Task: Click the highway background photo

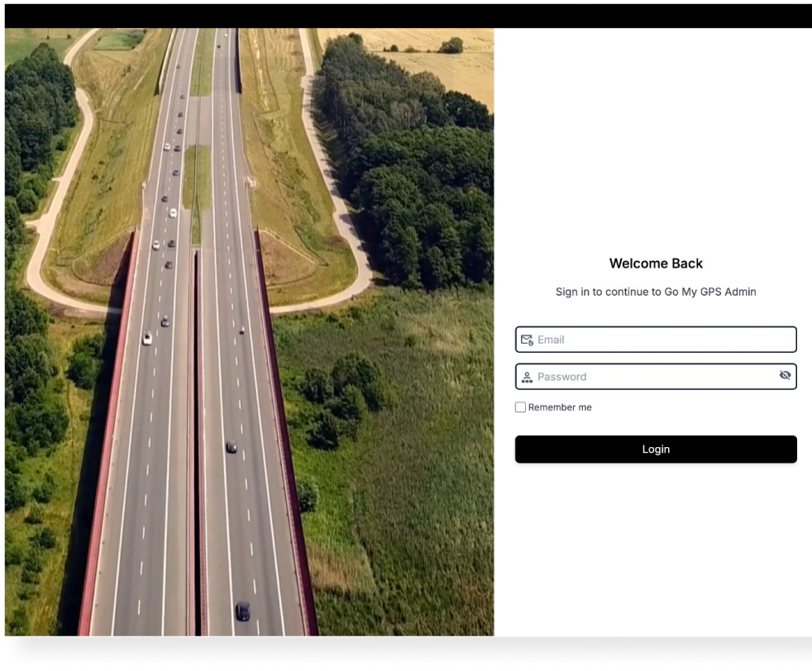Action: [248, 331]
